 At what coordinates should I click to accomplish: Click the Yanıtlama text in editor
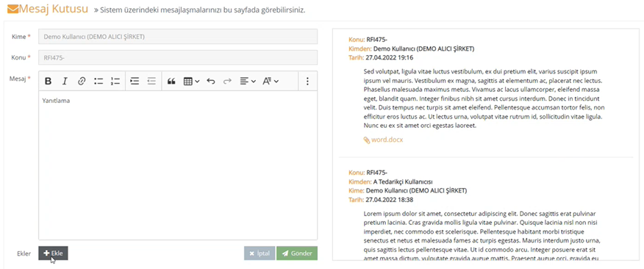tap(56, 101)
